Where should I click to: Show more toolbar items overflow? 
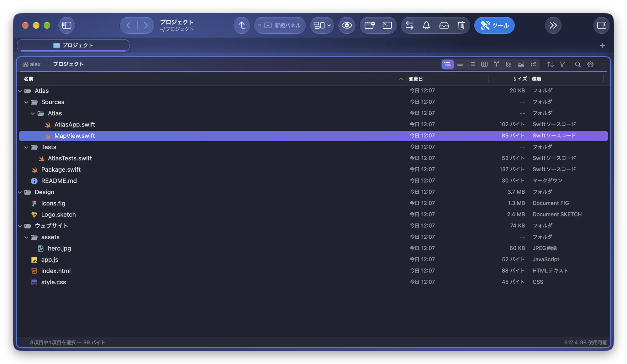point(553,25)
